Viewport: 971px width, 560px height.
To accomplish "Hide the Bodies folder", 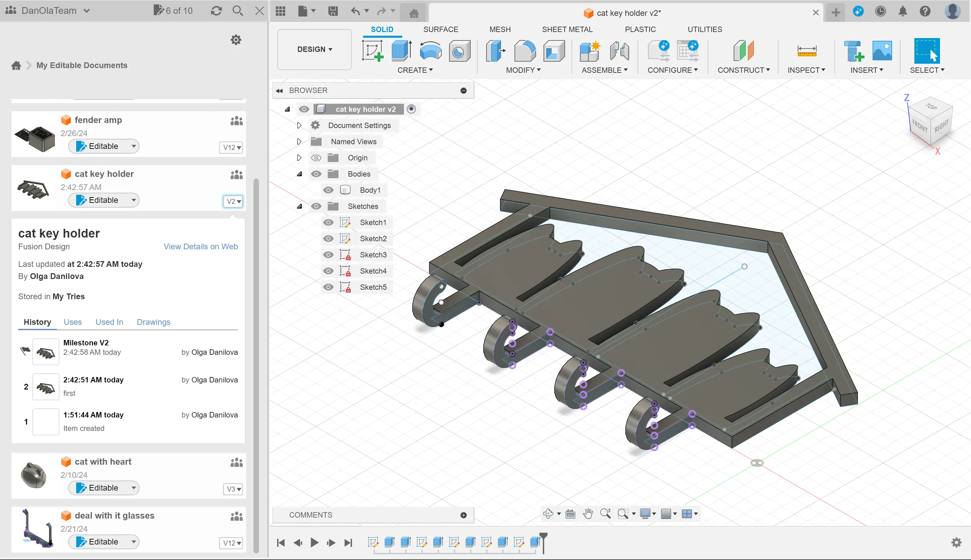I will coord(316,174).
